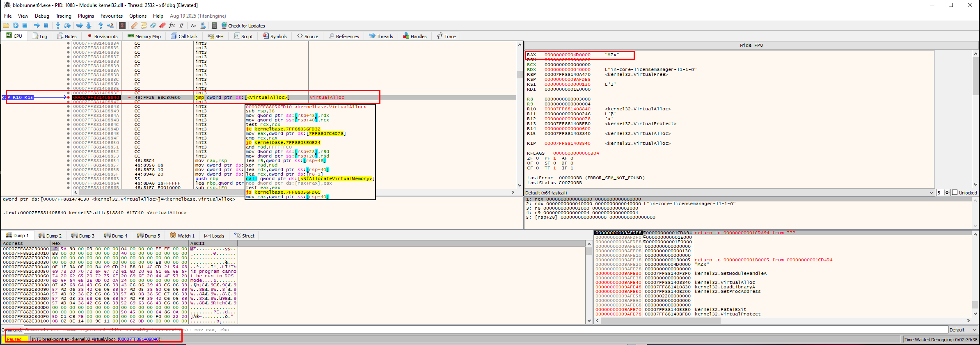The height and width of the screenshot is (345, 980).
Task: Select the Locals tab
Action: (x=214, y=235)
